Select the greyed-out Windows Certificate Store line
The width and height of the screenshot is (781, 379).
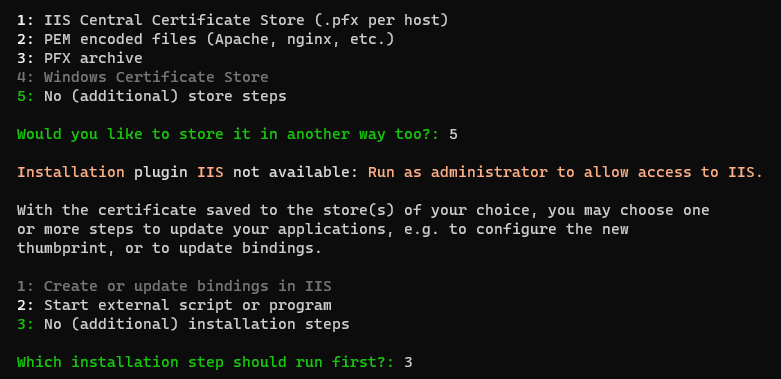click(x=142, y=77)
